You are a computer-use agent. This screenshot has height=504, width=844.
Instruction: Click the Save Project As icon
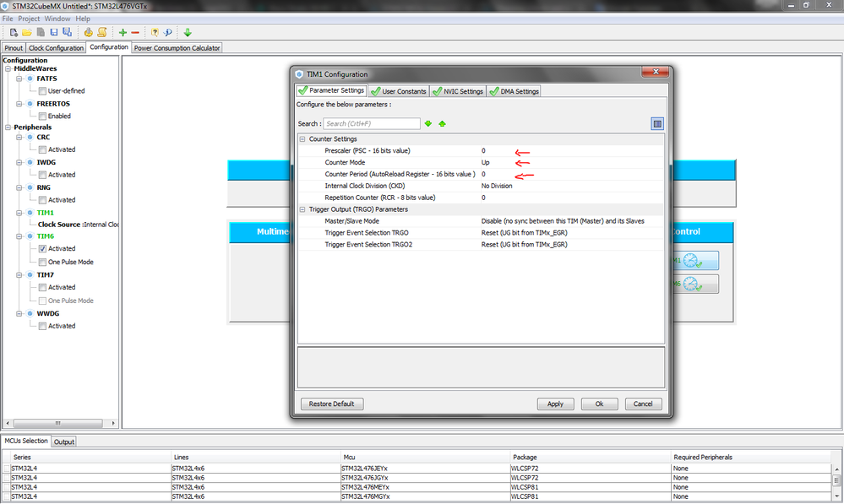pos(67,32)
